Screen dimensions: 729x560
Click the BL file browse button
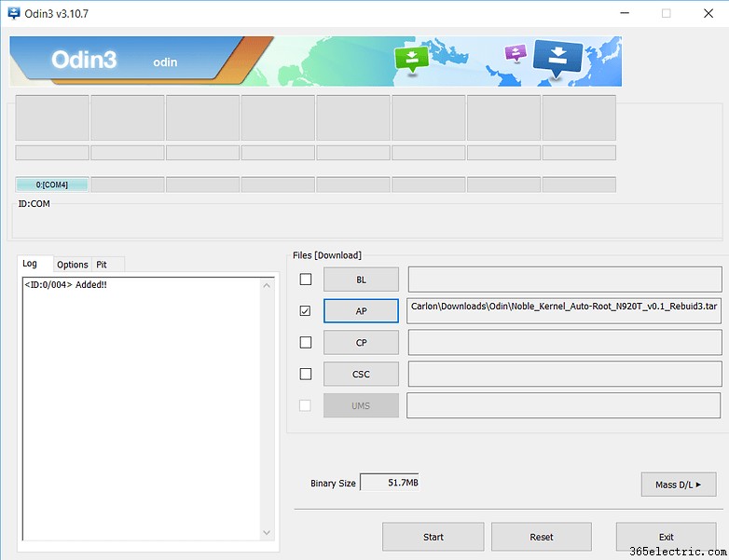tap(362, 280)
